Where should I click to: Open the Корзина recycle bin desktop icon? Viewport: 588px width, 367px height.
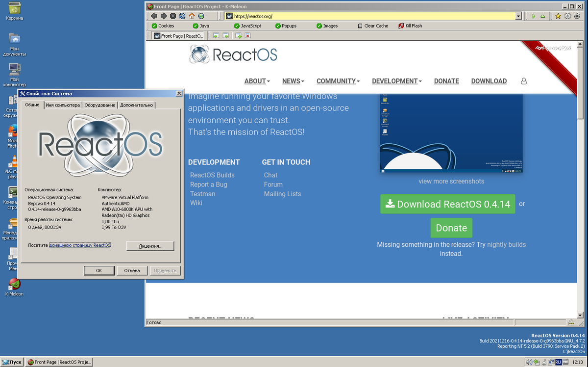(15, 12)
